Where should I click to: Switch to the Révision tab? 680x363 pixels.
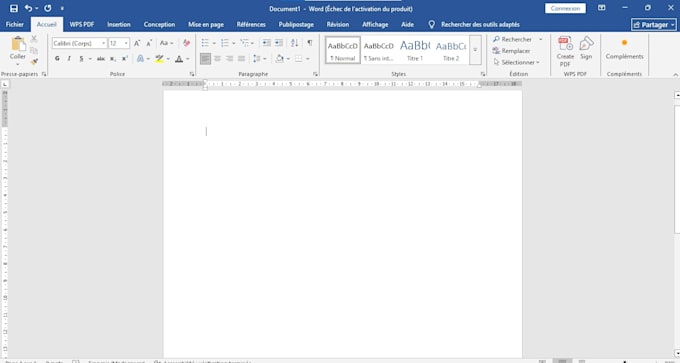pos(338,24)
